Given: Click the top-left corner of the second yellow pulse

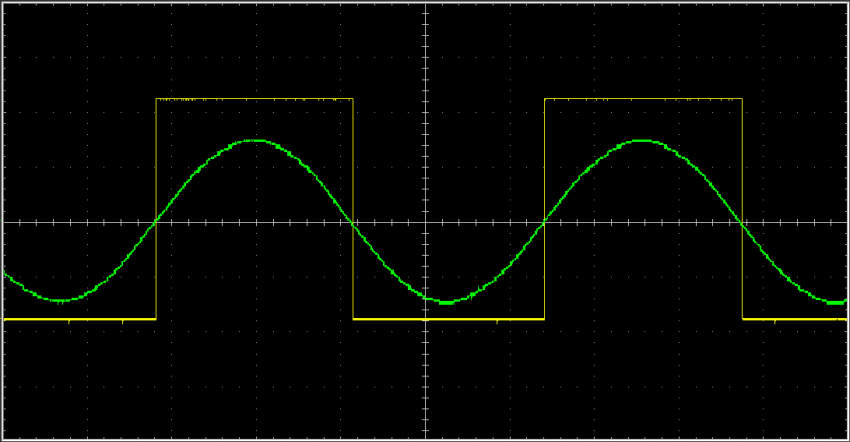Looking at the screenshot, I should 544,99.
